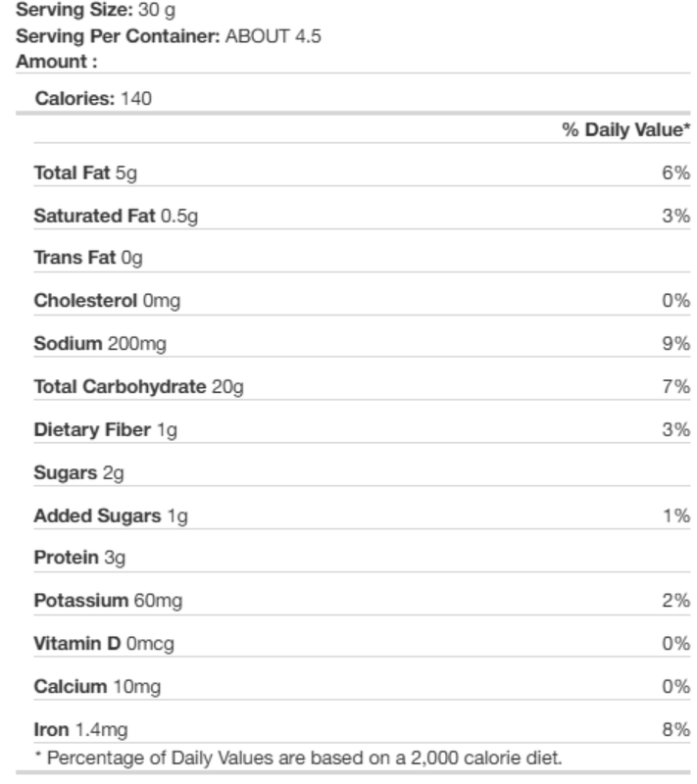Click the % Daily Value header

pyautogui.click(x=626, y=129)
